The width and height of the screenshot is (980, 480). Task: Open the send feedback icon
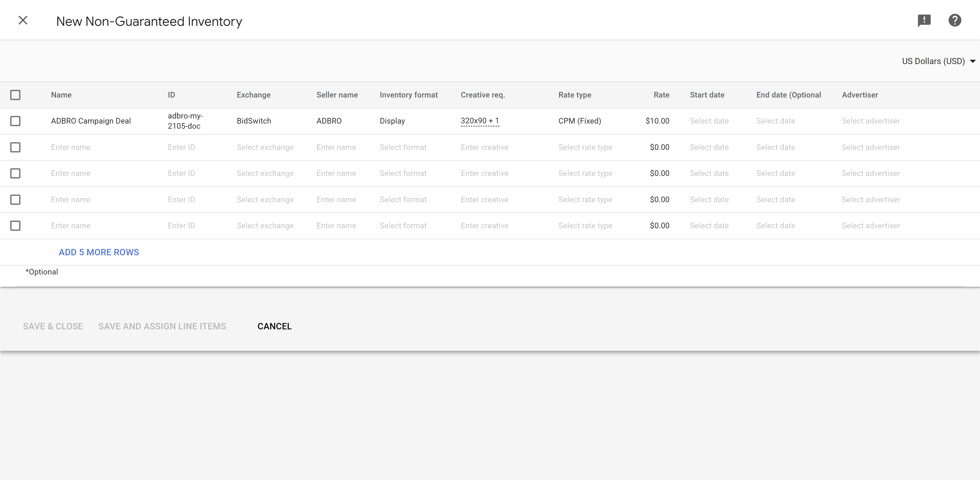(924, 20)
